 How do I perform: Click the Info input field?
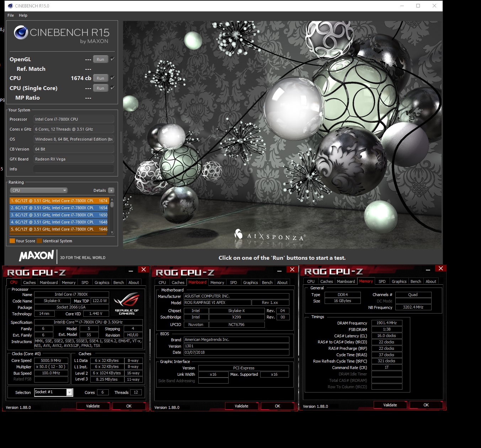point(74,169)
